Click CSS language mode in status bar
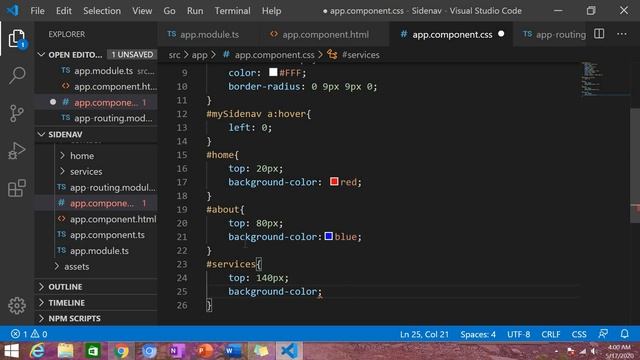 [x=579, y=334]
